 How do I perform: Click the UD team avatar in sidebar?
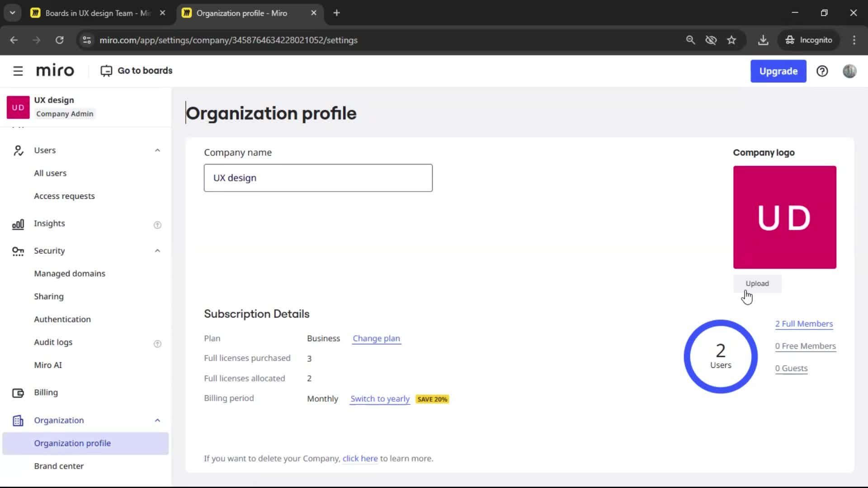point(18,107)
